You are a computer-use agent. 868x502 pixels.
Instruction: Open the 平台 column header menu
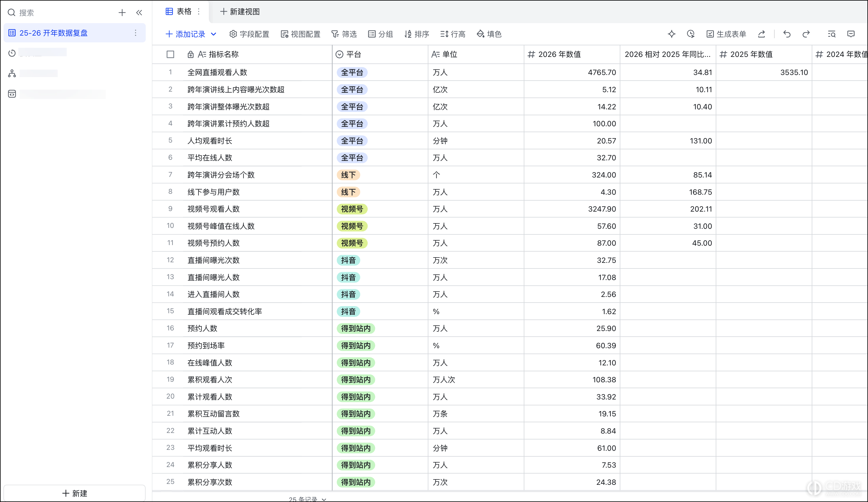(x=380, y=55)
